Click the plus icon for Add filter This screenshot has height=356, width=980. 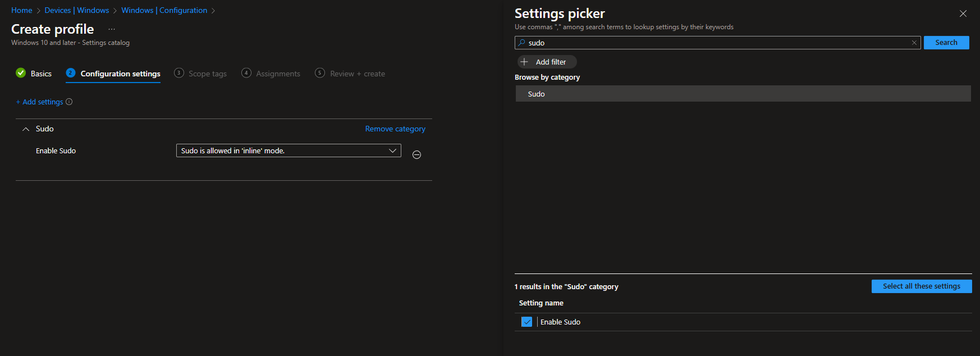pyautogui.click(x=524, y=62)
